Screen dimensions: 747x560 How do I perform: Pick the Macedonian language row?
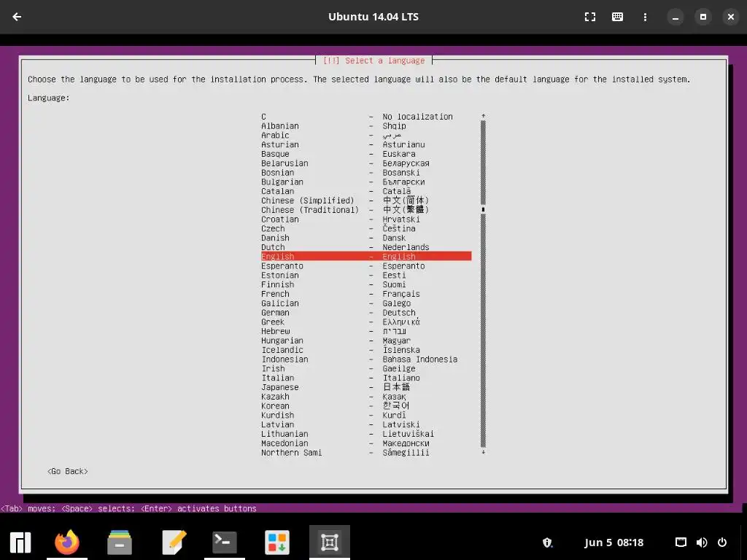pyautogui.click(x=366, y=443)
